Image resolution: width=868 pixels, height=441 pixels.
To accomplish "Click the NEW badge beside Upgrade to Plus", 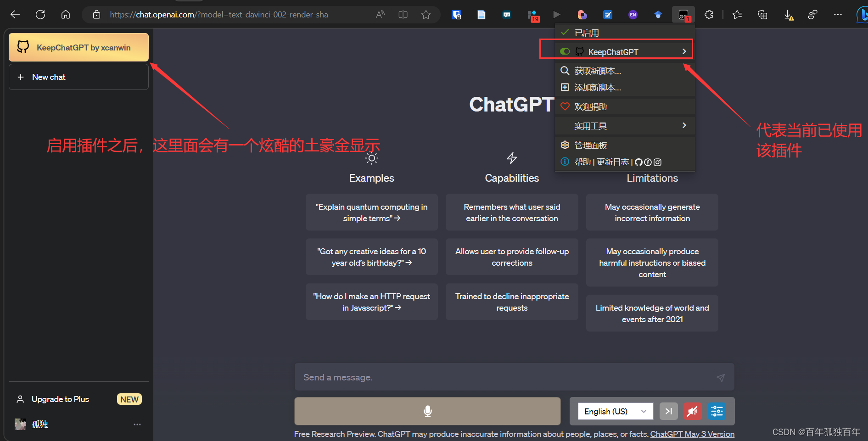I will coord(129,399).
